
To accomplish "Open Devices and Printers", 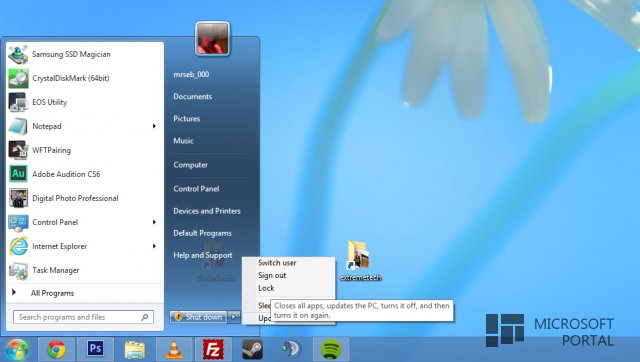I will coord(207,211).
